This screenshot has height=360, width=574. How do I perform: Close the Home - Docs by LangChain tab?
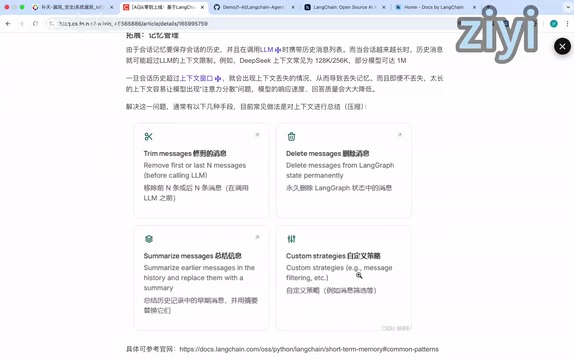point(474,7)
